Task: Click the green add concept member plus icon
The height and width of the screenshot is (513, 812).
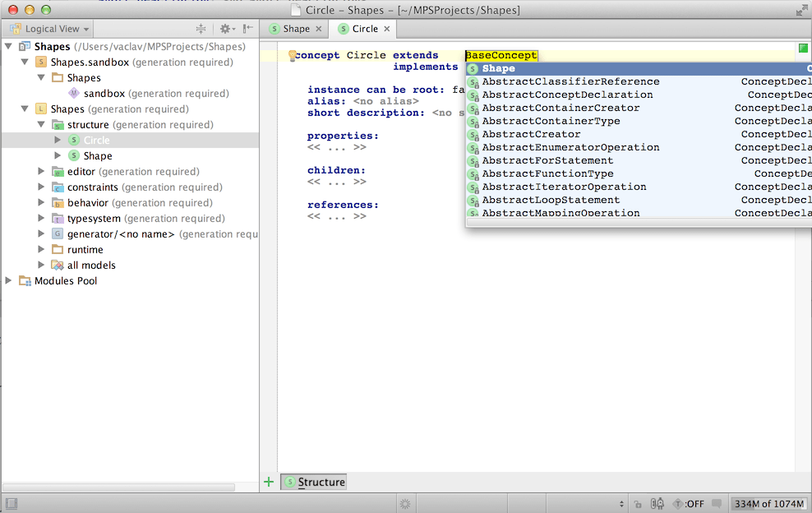Action: [x=268, y=481]
